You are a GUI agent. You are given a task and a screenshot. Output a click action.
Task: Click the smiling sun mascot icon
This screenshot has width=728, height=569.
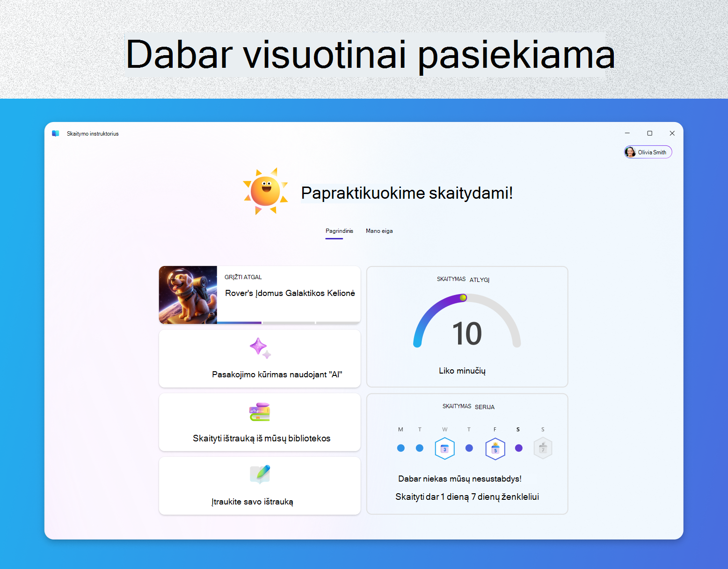pos(265,191)
